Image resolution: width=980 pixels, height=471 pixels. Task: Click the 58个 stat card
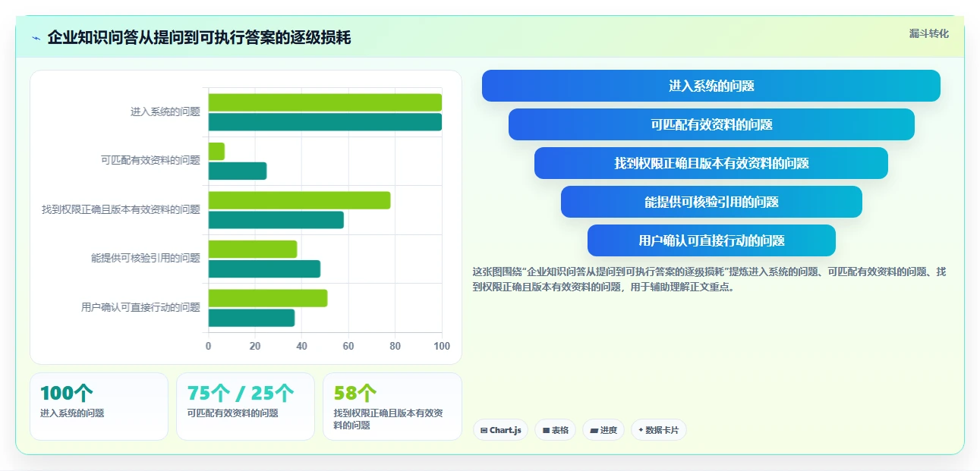[392, 407]
